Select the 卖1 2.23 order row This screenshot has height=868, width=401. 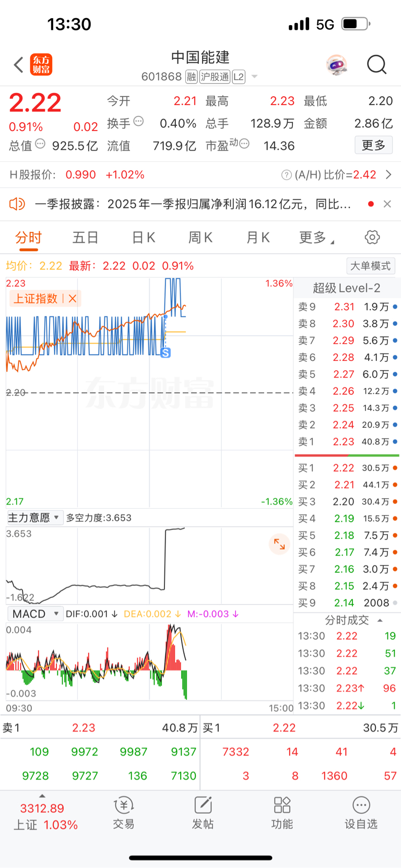coord(348,441)
